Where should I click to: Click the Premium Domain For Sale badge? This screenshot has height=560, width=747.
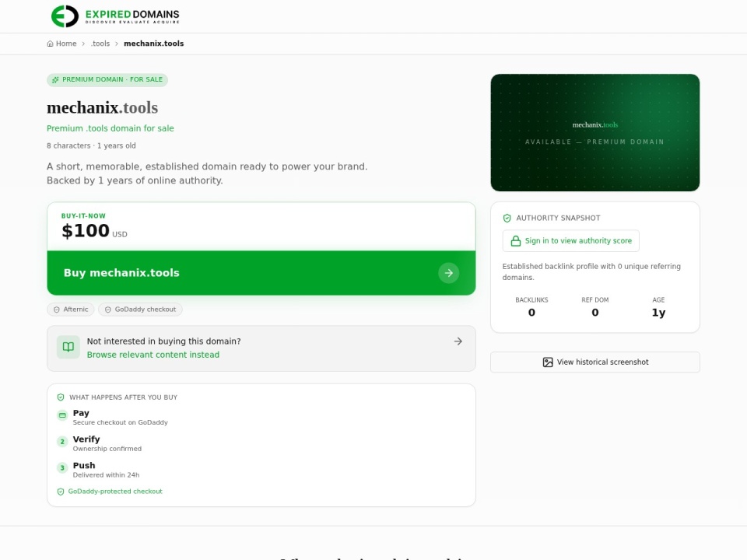pos(107,79)
